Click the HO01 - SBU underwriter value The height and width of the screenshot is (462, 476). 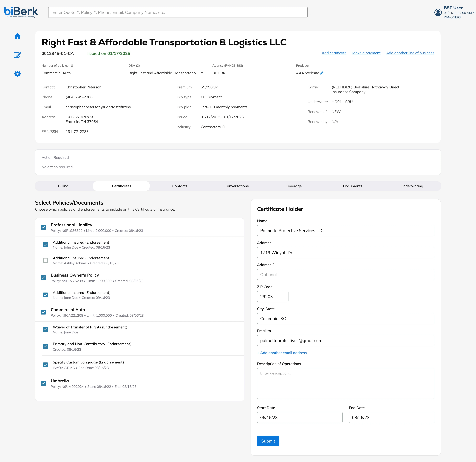point(342,102)
